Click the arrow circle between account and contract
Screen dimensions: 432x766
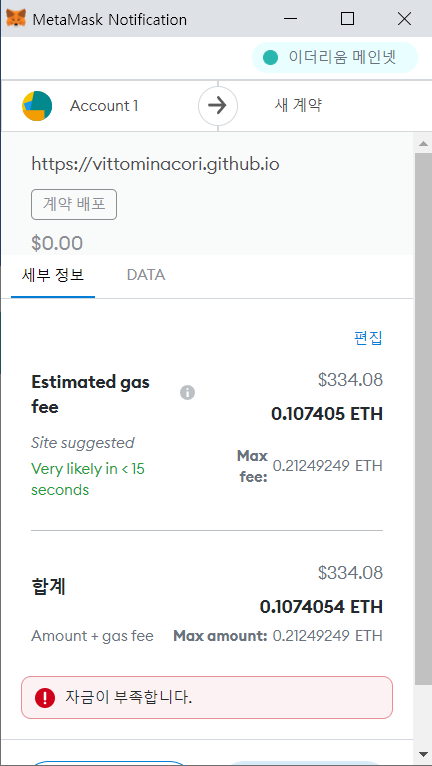coord(217,106)
